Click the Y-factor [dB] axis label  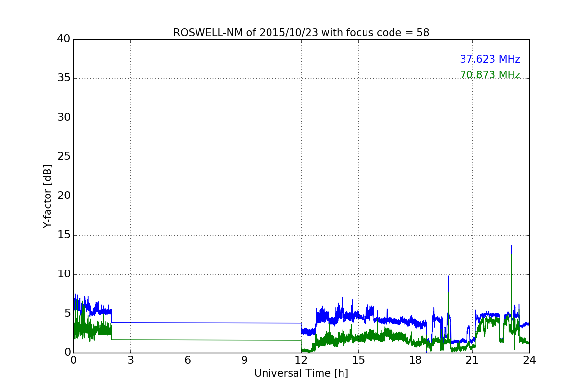pyautogui.click(x=48, y=196)
